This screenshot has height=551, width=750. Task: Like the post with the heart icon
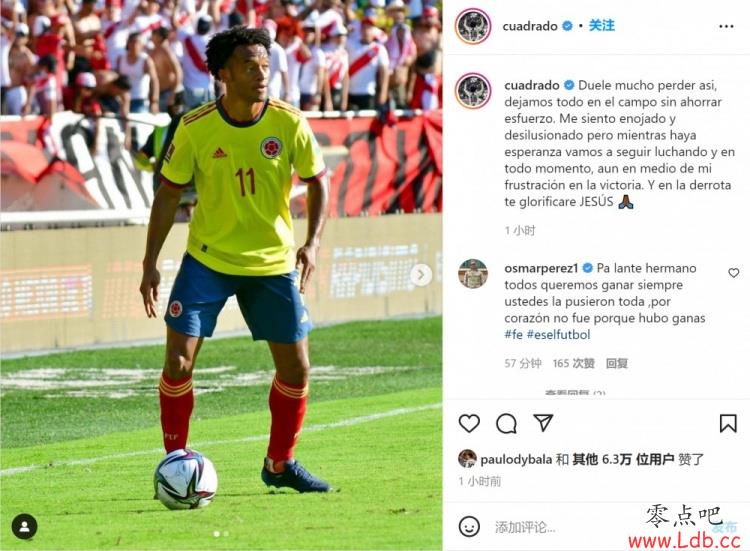pos(469,423)
